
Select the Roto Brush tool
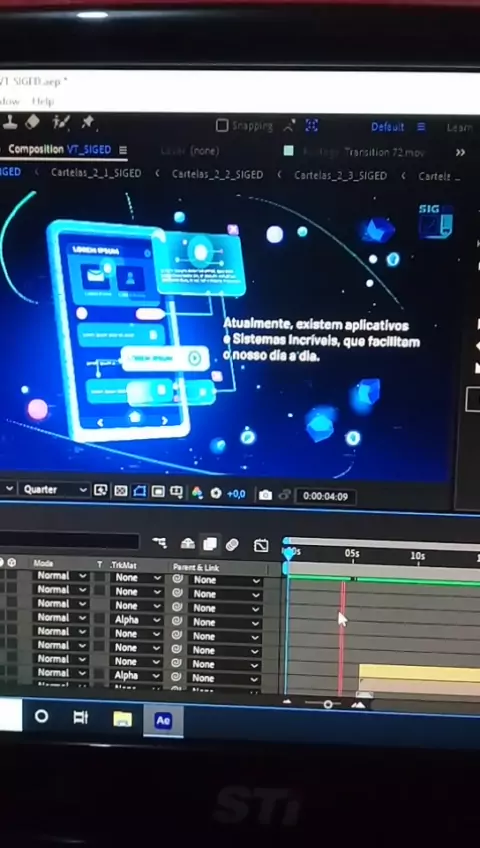(61, 122)
